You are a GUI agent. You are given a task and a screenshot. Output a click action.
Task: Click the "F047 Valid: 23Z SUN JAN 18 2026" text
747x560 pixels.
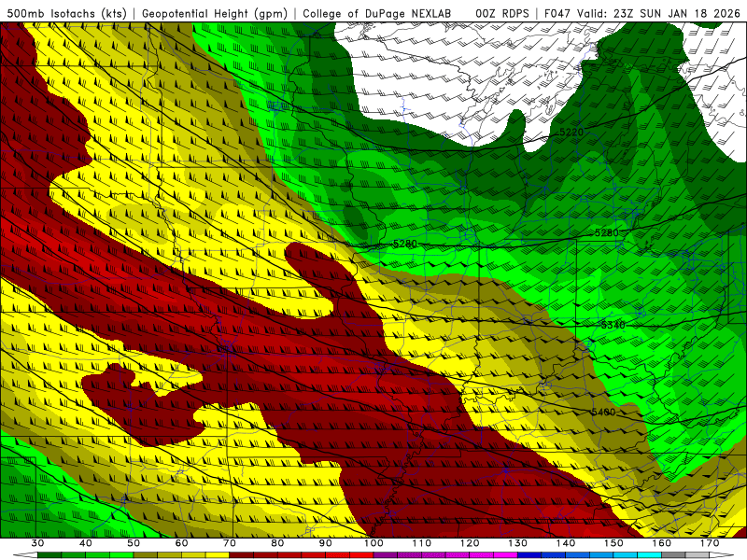641,13
